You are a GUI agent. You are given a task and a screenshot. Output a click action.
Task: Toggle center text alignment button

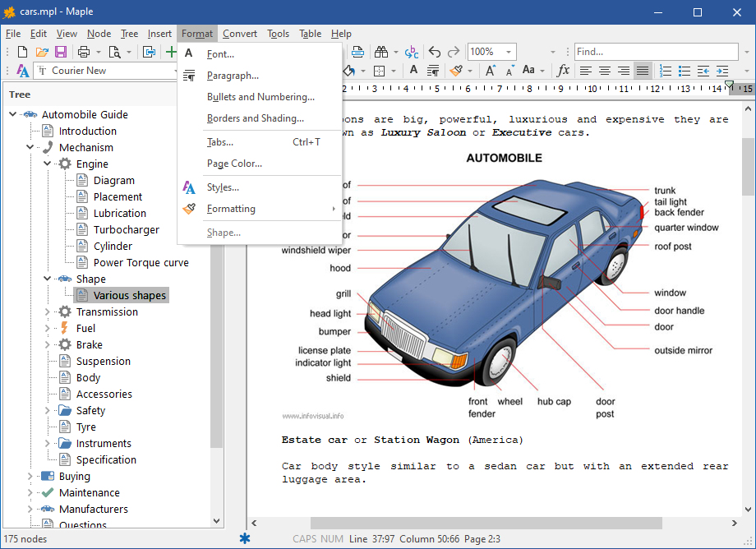pos(605,71)
